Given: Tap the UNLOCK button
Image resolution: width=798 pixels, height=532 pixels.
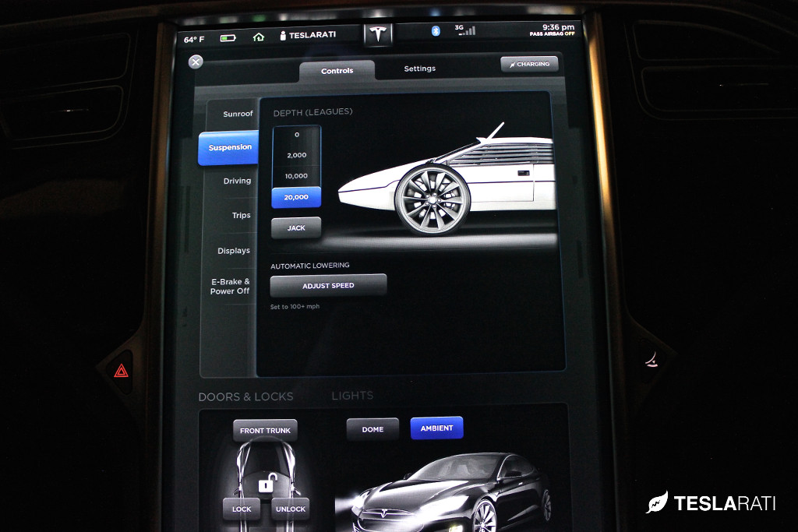Looking at the screenshot, I should [291, 509].
